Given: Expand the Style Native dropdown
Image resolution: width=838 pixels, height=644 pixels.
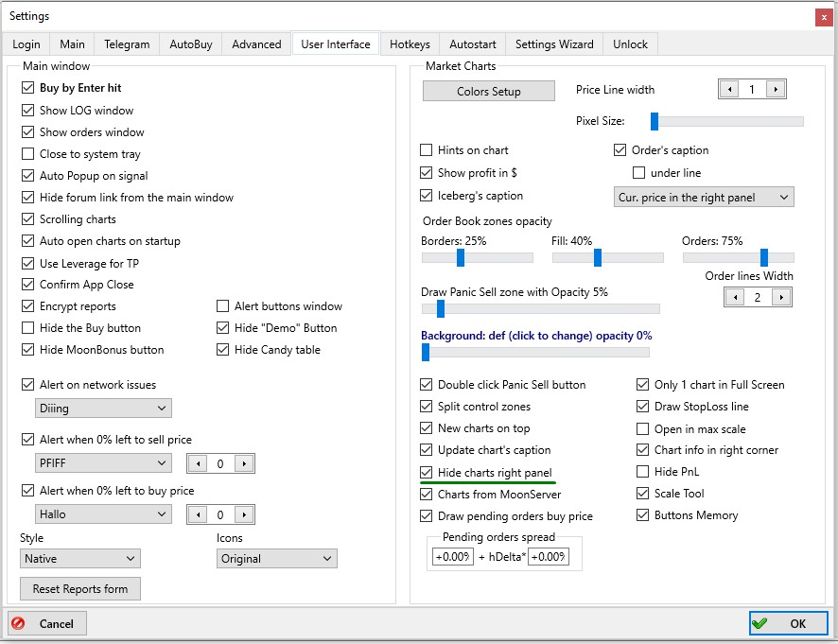Looking at the screenshot, I should click(x=80, y=559).
